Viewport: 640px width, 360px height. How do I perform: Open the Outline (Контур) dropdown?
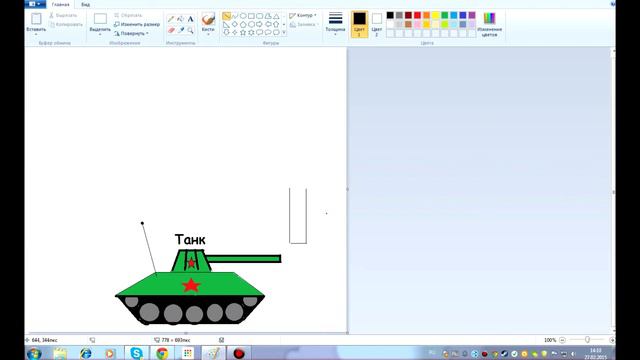click(x=303, y=16)
